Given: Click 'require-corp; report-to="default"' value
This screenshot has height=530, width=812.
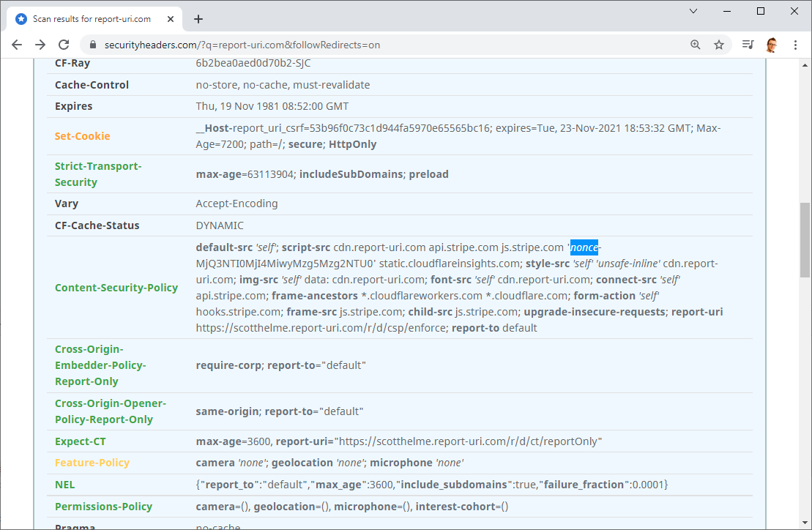Looking at the screenshot, I should click(x=280, y=365).
